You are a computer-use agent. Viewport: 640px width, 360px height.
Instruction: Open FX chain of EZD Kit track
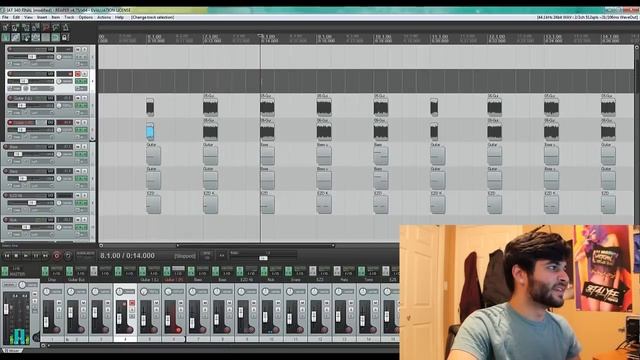(81, 203)
